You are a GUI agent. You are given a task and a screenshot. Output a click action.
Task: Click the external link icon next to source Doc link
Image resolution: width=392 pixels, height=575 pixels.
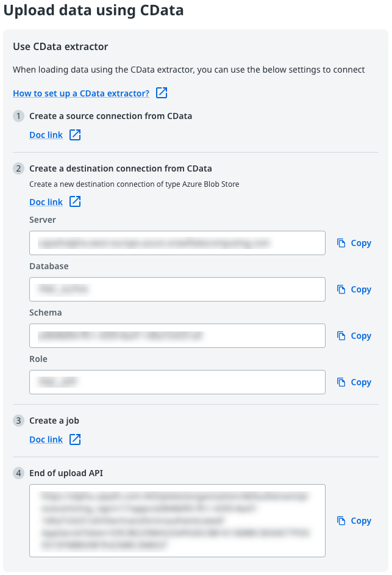tap(74, 134)
